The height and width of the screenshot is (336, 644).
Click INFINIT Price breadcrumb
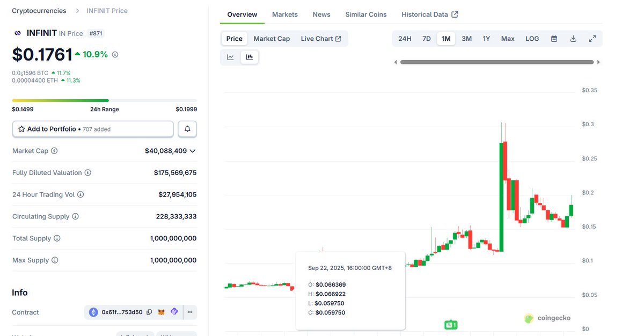107,11
